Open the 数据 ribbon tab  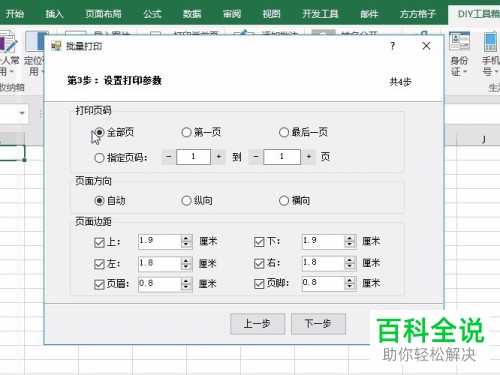(x=192, y=14)
